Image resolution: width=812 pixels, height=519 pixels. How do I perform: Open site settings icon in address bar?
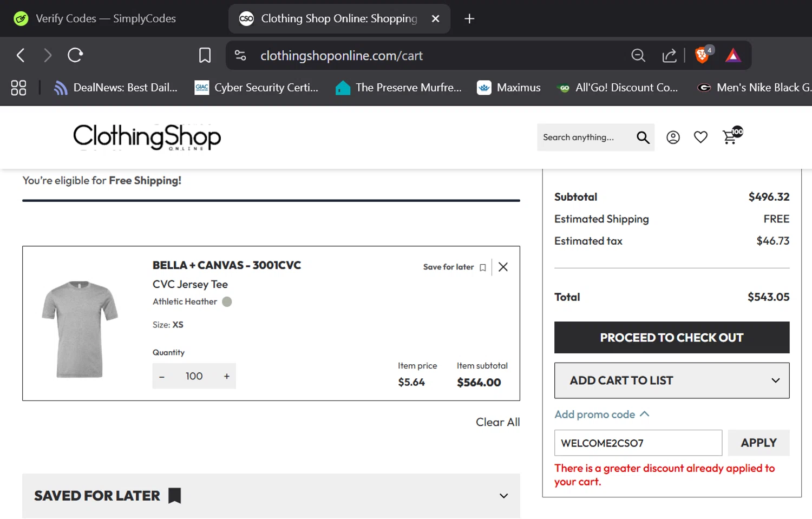point(240,55)
